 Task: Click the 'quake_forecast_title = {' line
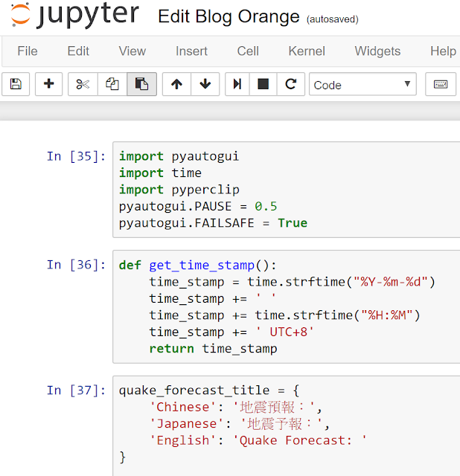(209, 390)
